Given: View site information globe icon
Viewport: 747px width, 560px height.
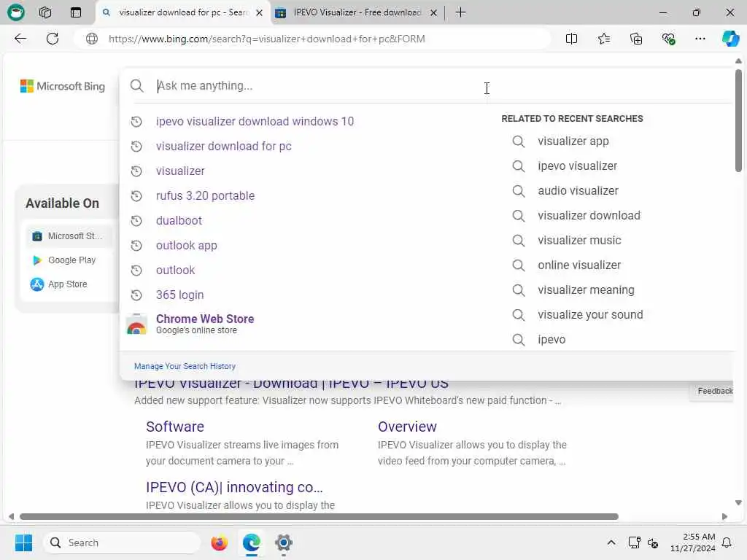Looking at the screenshot, I should coord(92,39).
